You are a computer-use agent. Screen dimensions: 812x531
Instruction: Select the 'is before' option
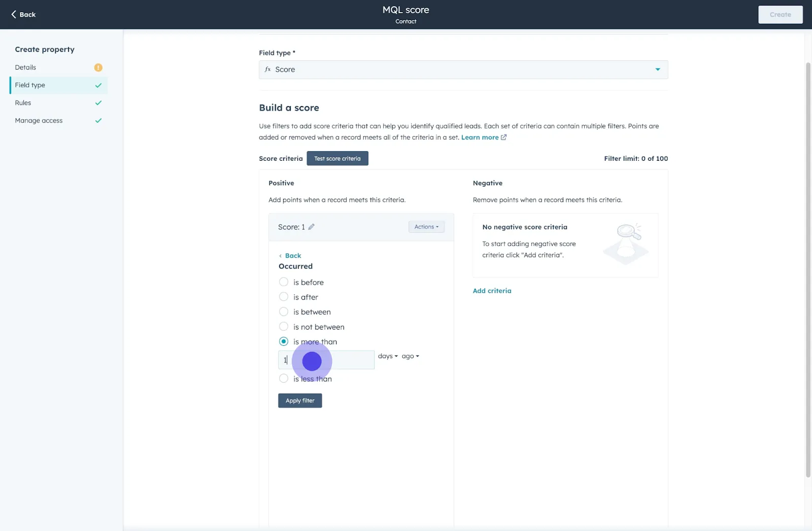click(284, 282)
